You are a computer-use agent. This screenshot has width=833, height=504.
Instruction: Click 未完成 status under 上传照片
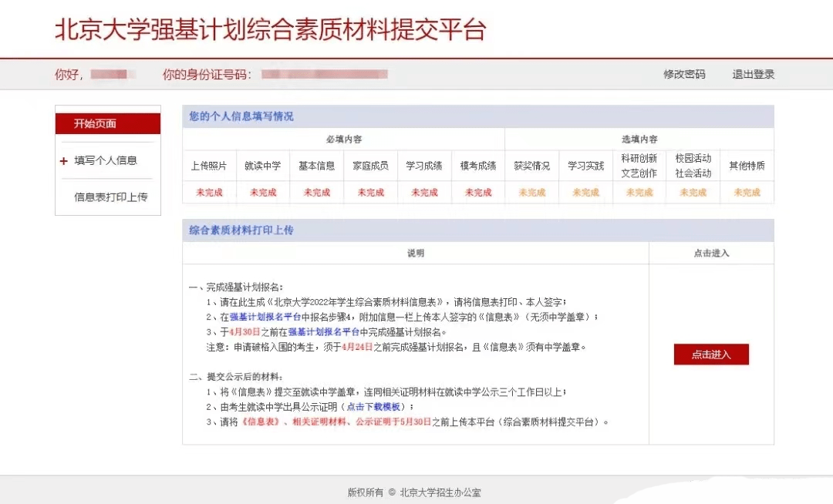pos(209,193)
